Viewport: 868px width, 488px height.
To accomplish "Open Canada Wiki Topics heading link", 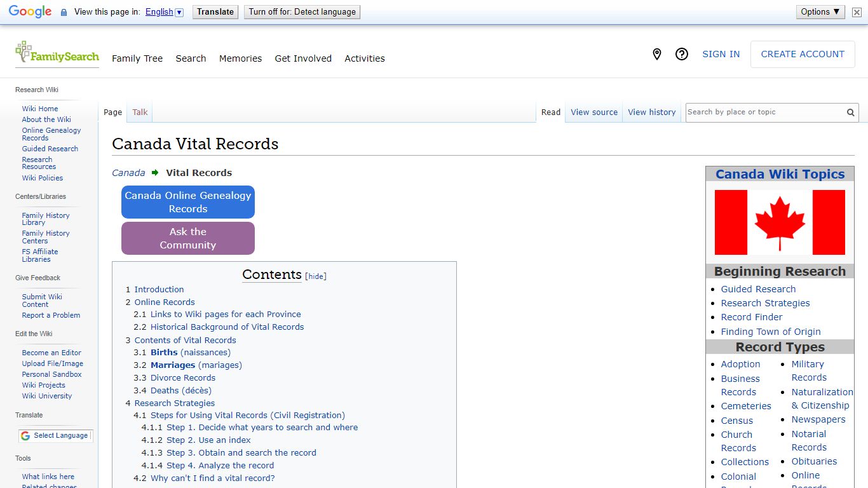I will 780,174.
